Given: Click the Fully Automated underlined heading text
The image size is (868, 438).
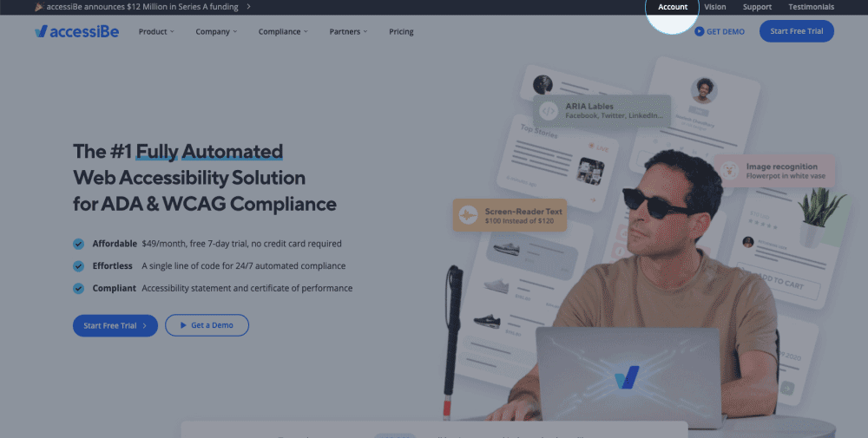Looking at the screenshot, I should 209,151.
